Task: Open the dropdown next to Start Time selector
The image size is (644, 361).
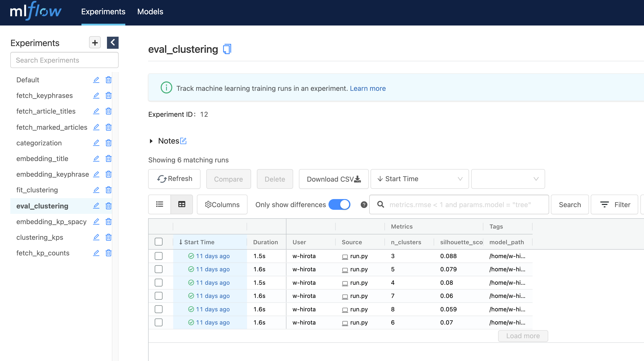Action: 508,179
